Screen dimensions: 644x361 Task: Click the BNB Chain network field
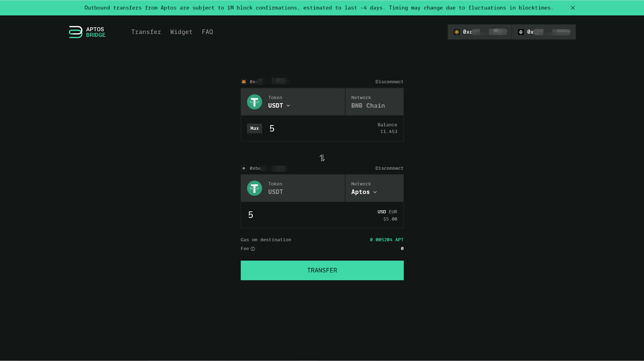pyautogui.click(x=374, y=102)
